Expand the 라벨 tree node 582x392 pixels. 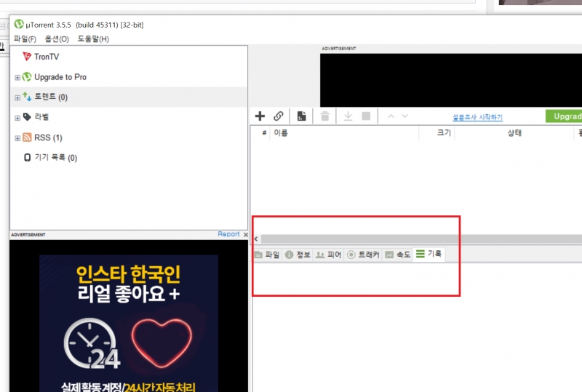click(x=17, y=117)
